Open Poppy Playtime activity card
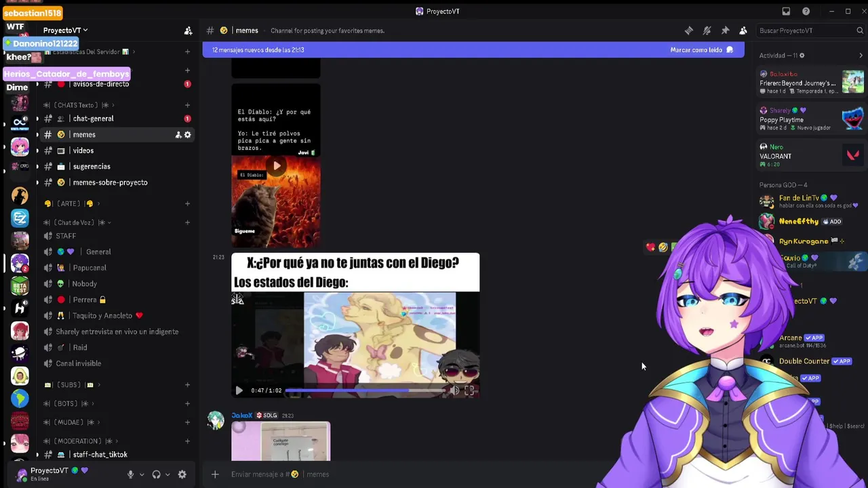 (812, 119)
